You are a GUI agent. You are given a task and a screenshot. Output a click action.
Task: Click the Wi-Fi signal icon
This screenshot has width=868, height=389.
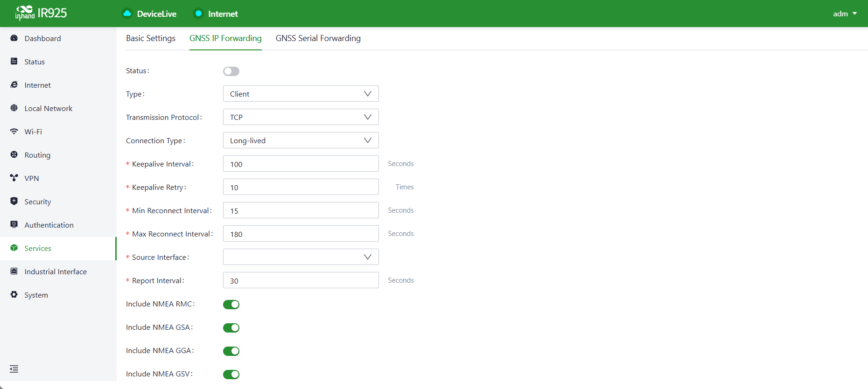click(14, 132)
